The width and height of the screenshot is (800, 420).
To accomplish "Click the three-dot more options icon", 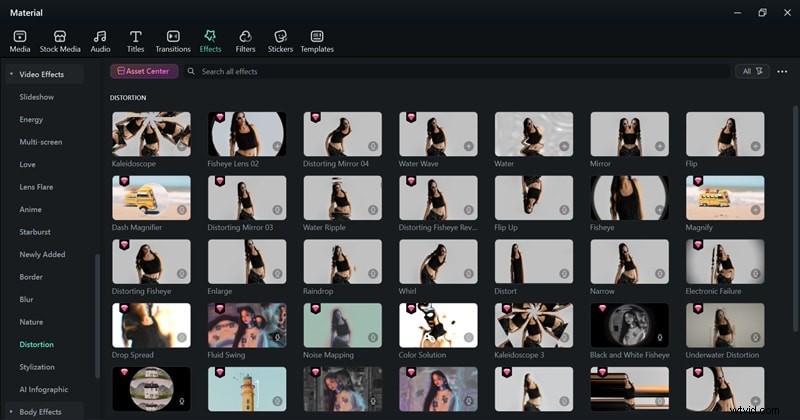I will click(782, 72).
